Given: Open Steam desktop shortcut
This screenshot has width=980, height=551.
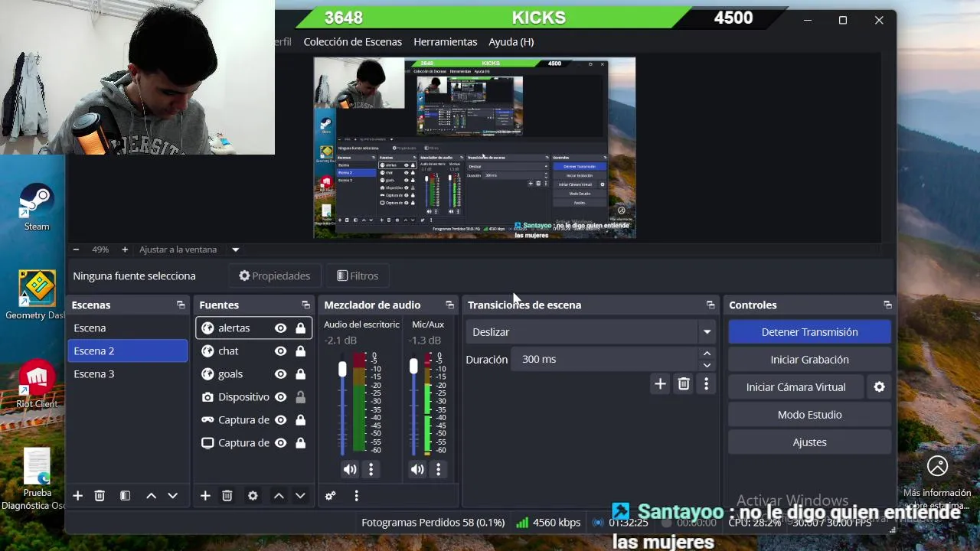Looking at the screenshot, I should point(36,207).
